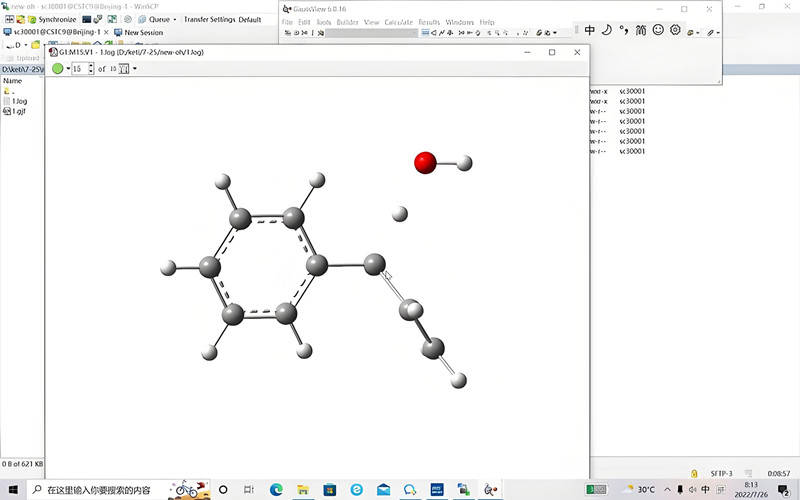Click the green play animation button
This screenshot has width=800, height=500.
click(58, 69)
